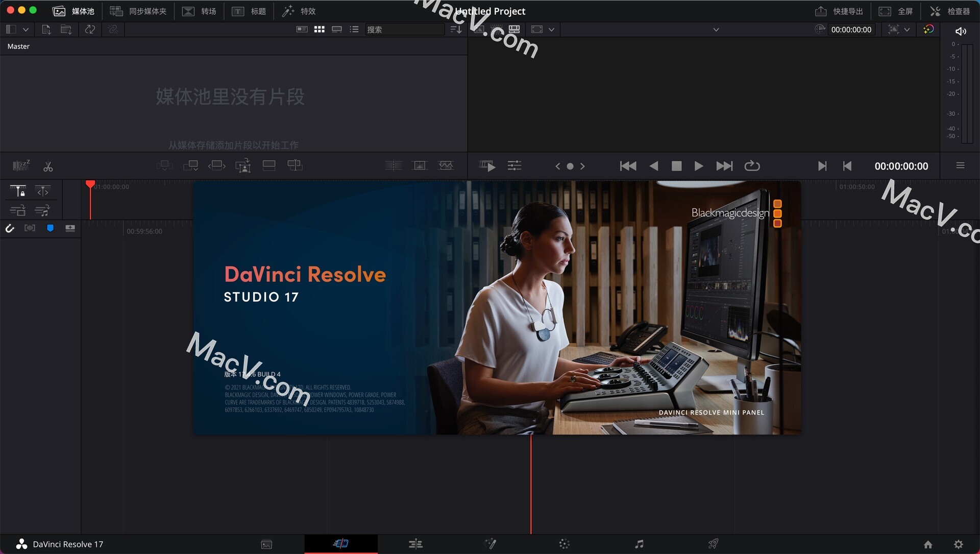Screen dimensions: 980x554
Task: Click the append to end icon
Action: tap(191, 165)
